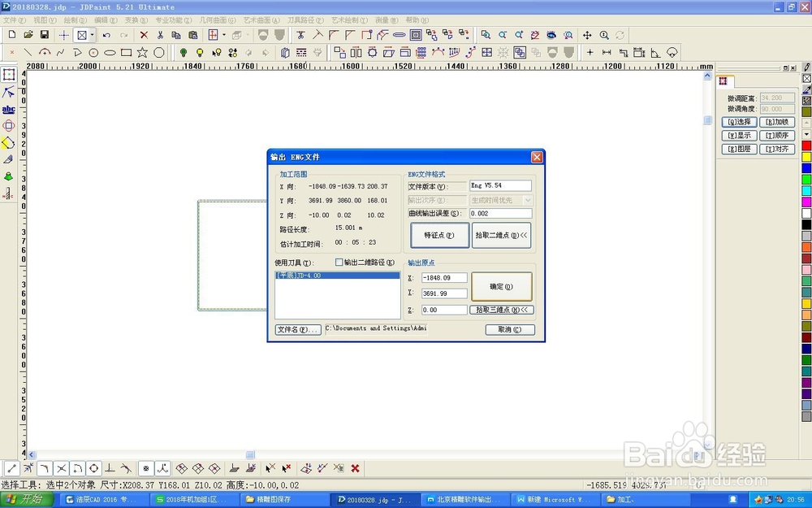Viewport: 812px width, 508px height.
Task: Click the 选择 button in right panel
Action: (739, 122)
